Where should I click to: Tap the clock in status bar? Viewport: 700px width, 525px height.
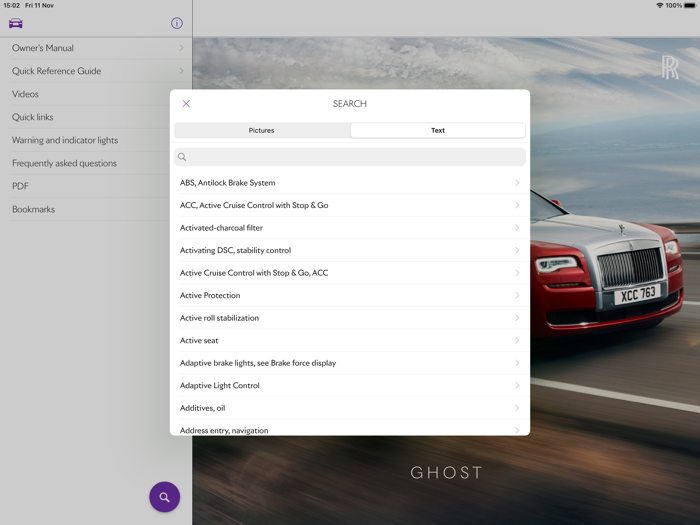[x=12, y=5]
